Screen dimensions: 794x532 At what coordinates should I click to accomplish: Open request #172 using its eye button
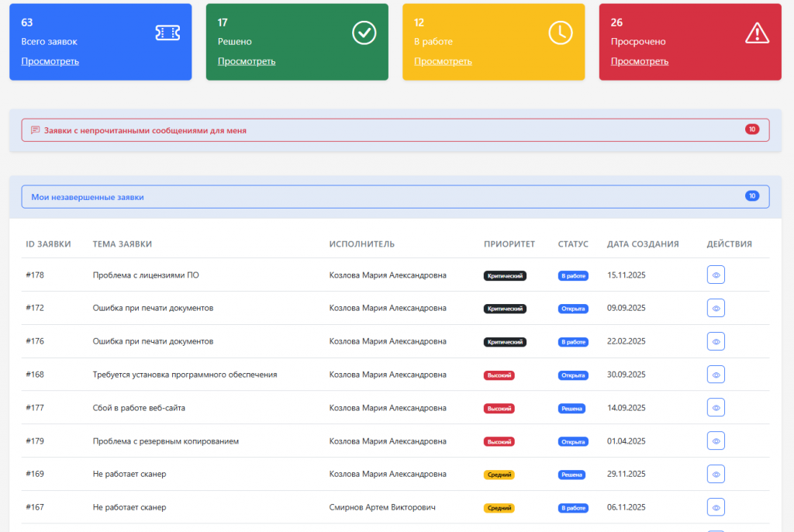pos(716,308)
